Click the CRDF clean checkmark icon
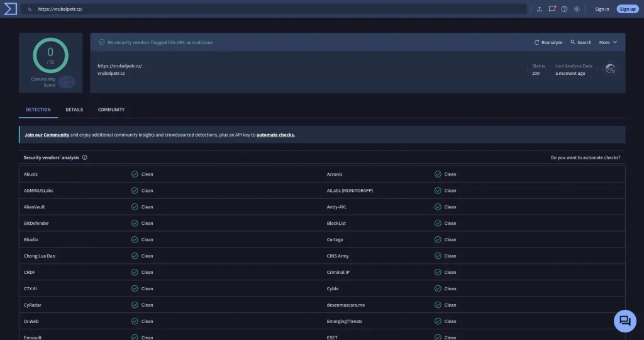The width and height of the screenshot is (644, 340). [135, 272]
